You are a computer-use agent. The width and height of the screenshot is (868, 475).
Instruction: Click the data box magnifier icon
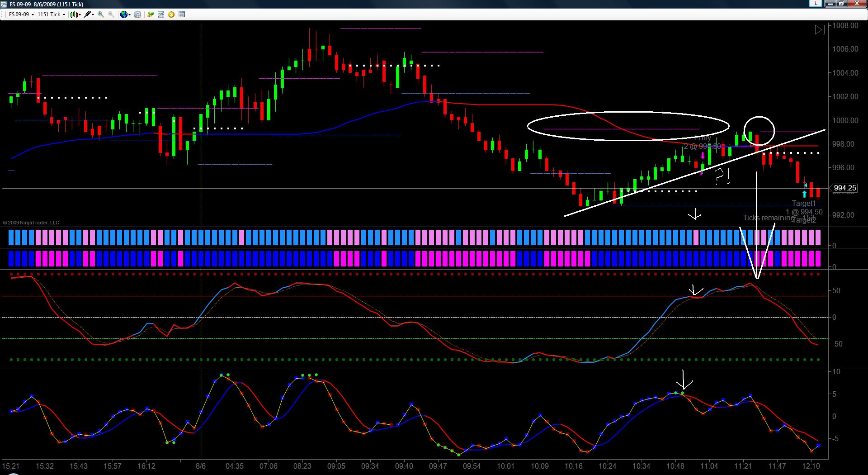(137, 14)
